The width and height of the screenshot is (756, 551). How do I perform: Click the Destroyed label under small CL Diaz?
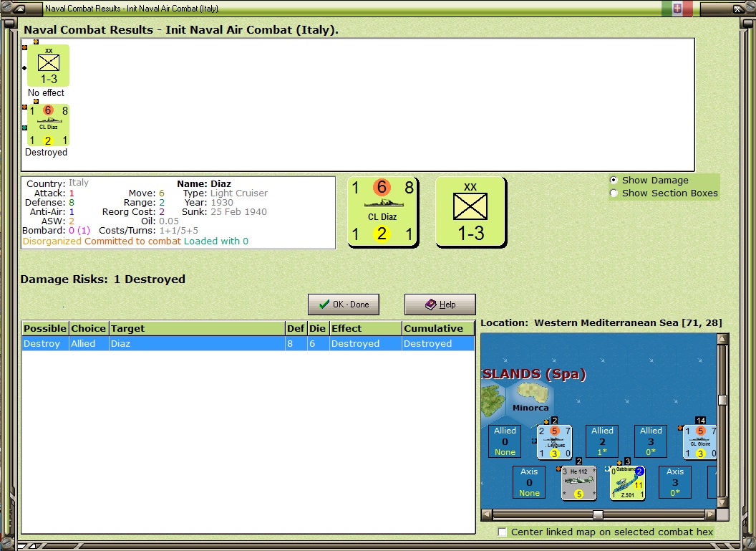pyautogui.click(x=46, y=152)
